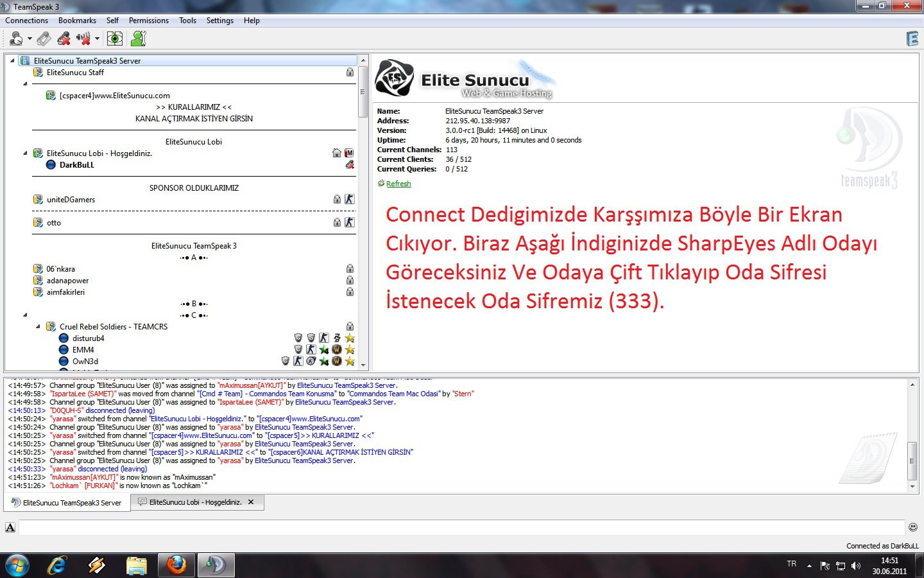Open Firefox from the taskbar
This screenshot has height=578, width=924.
pos(176,565)
